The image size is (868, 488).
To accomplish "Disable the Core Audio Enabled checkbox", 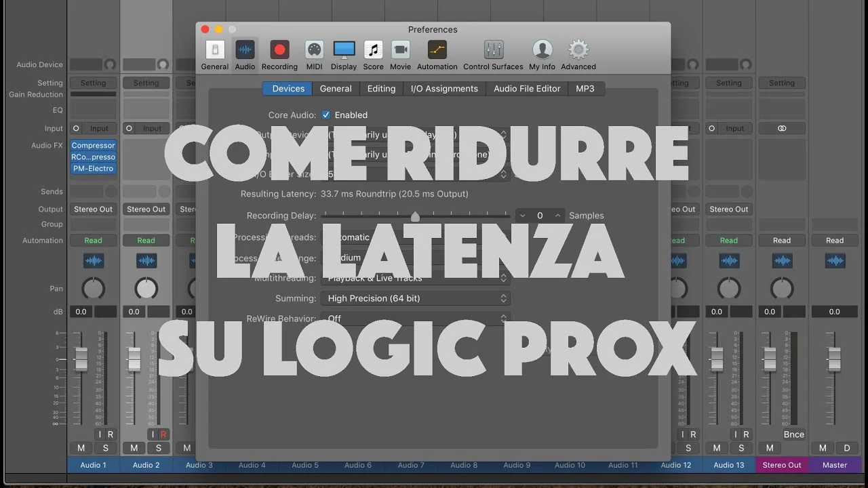I will pos(326,115).
